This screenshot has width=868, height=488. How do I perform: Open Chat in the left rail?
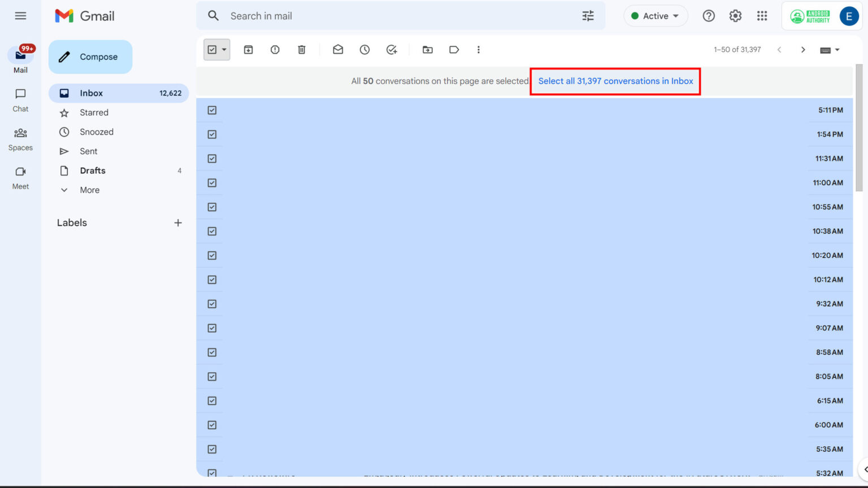(x=20, y=100)
